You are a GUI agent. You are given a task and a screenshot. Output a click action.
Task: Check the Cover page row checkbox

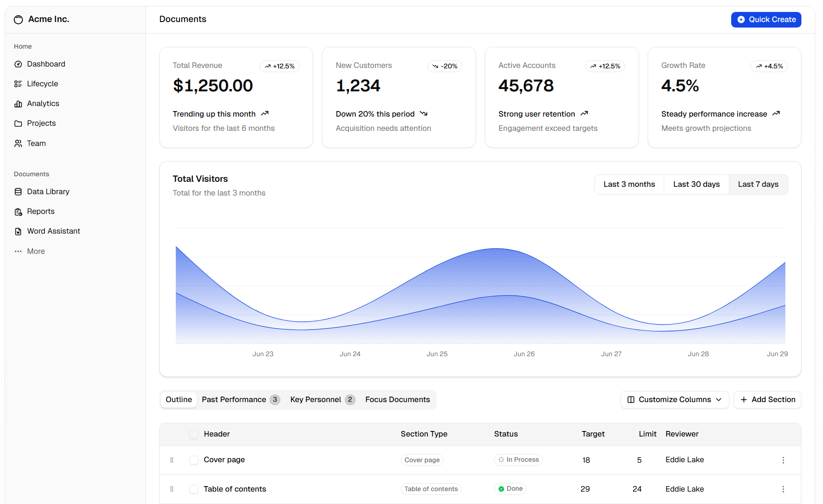194,459
